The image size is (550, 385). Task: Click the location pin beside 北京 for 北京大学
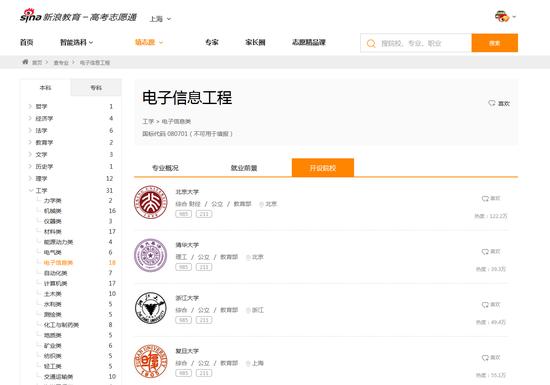(261, 204)
